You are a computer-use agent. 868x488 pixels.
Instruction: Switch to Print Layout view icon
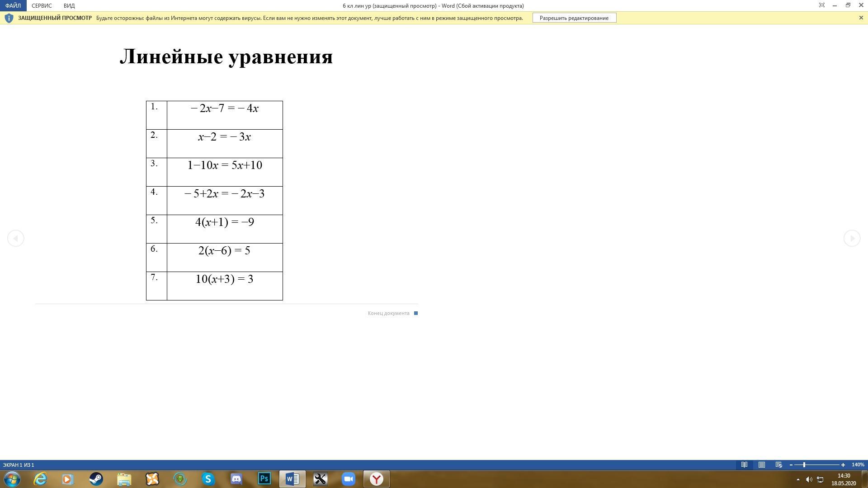[x=762, y=465]
